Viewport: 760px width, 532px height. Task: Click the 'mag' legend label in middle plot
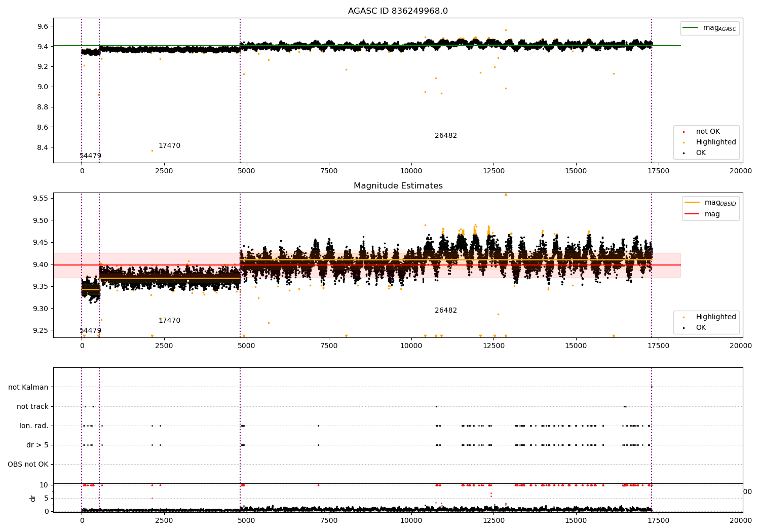click(712, 214)
